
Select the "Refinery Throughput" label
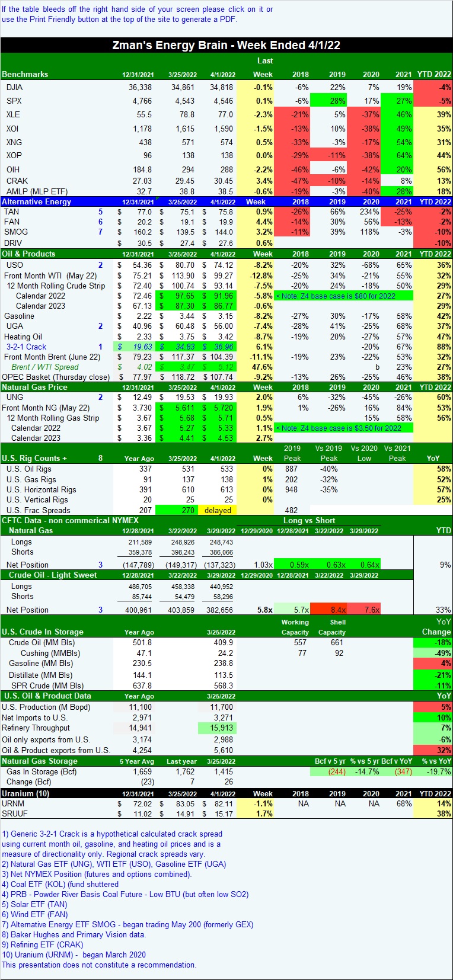click(x=36, y=728)
